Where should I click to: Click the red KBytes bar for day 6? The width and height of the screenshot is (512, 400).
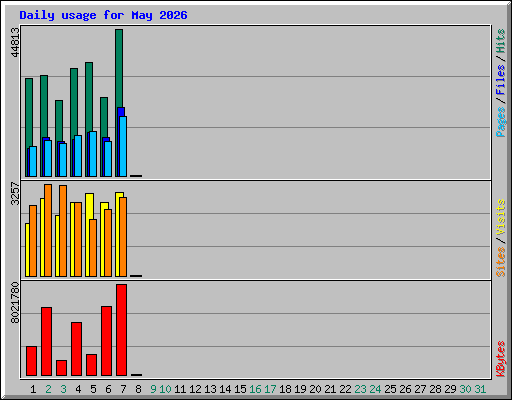click(106, 341)
